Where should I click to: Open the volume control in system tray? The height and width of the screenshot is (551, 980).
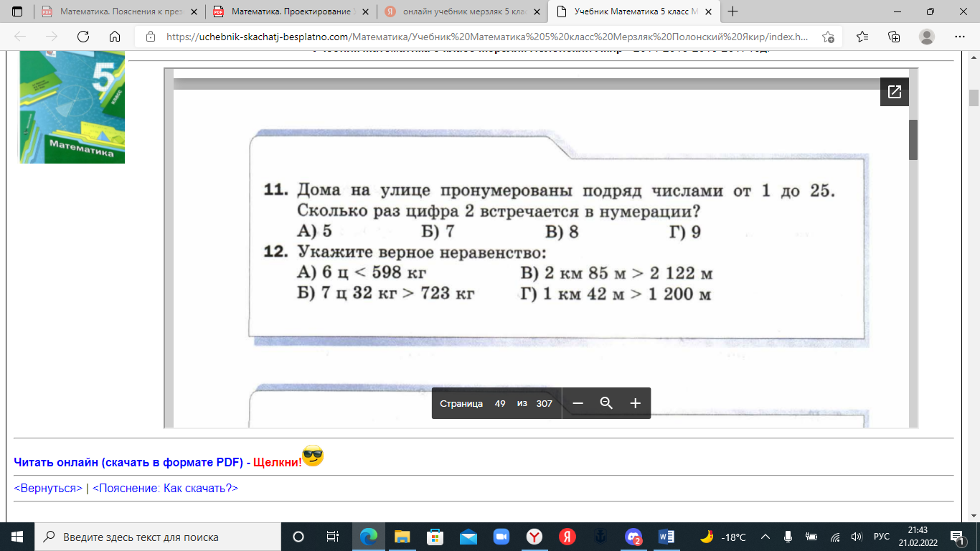coord(855,537)
